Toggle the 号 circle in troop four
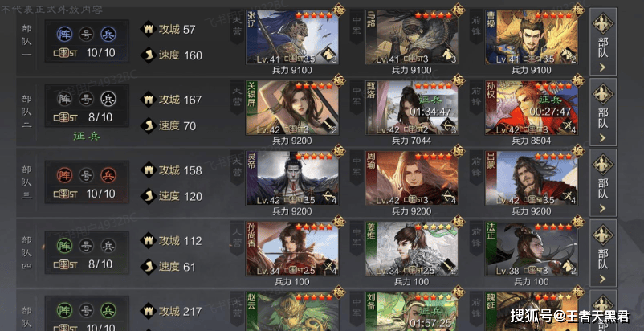Screen dimensions: 644x331 coord(86,246)
